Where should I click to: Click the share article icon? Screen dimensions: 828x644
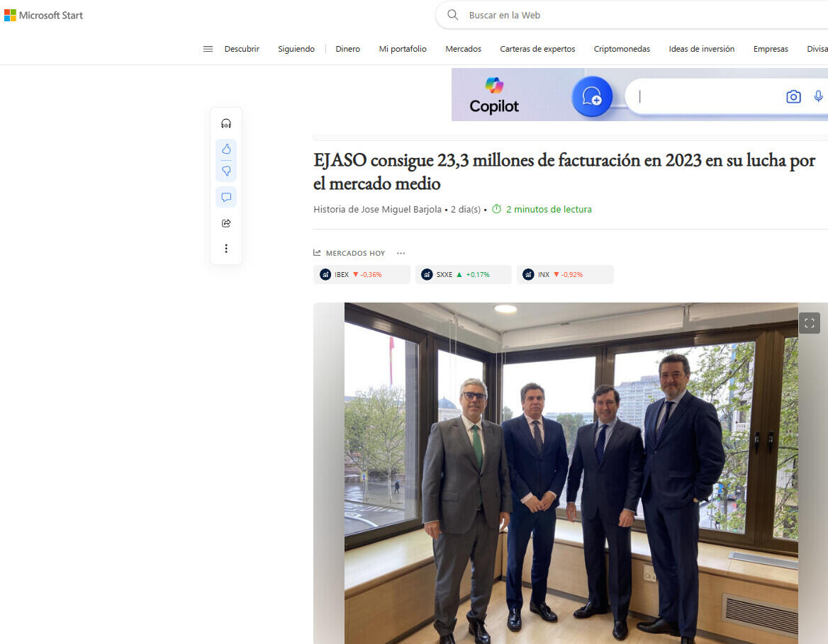[226, 223]
